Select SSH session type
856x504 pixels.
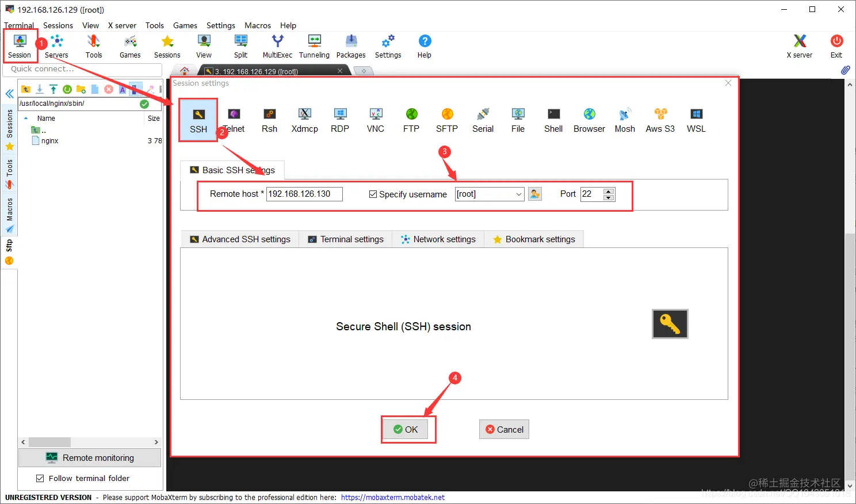coord(198,120)
